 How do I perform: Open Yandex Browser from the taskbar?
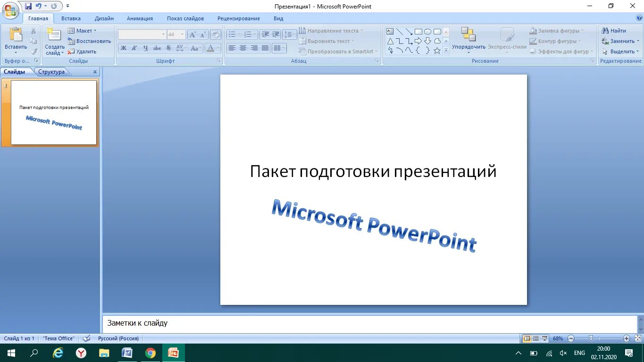[81, 353]
